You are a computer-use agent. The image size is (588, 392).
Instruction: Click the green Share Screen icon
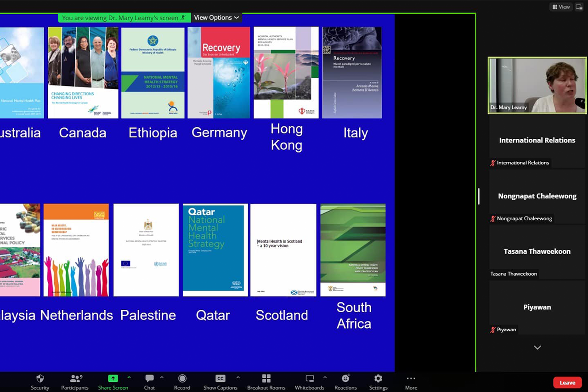pyautogui.click(x=113, y=378)
